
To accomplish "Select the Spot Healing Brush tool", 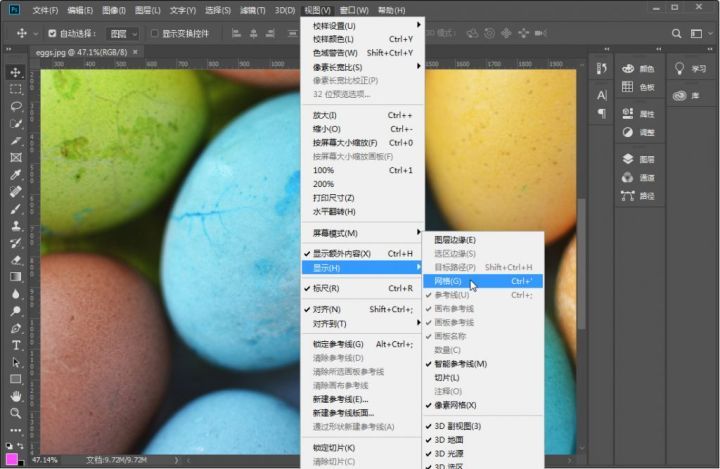I will (16, 192).
